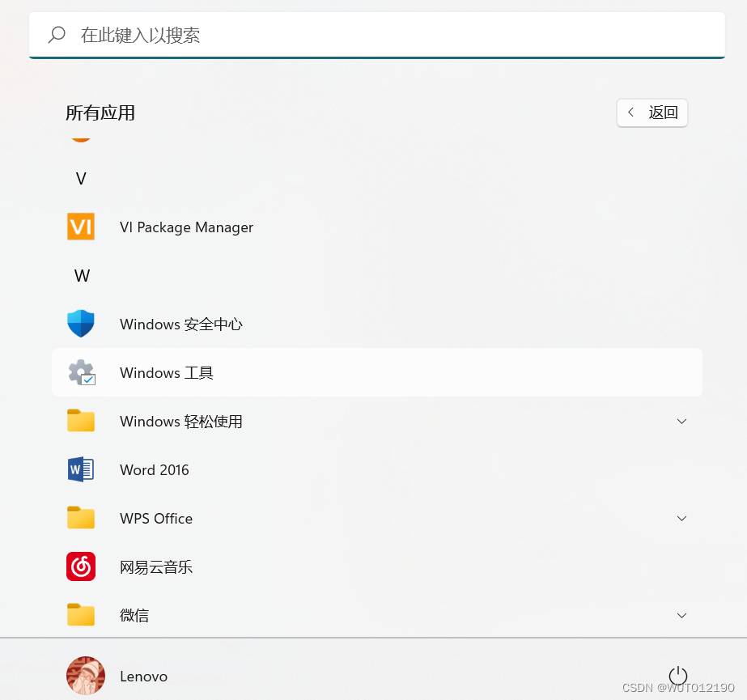The width and height of the screenshot is (747, 700).
Task: Expand the WPS Office folder chevron
Action: pyautogui.click(x=681, y=519)
